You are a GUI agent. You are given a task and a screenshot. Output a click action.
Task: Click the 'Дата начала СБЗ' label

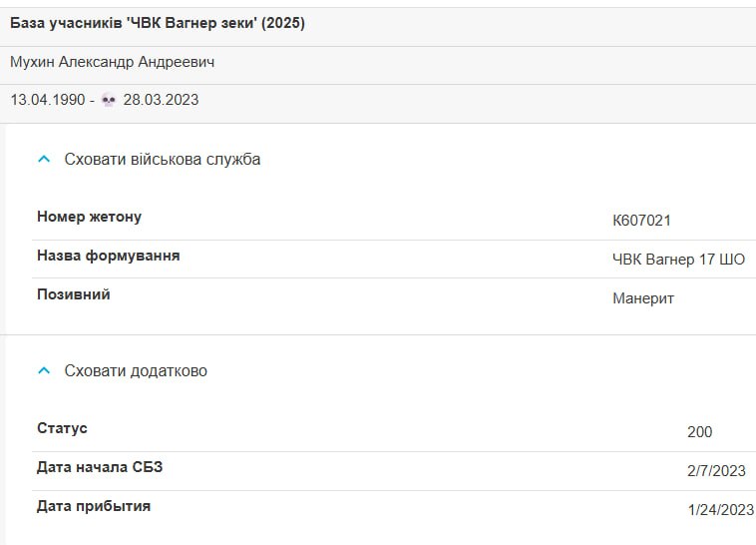click(x=100, y=467)
